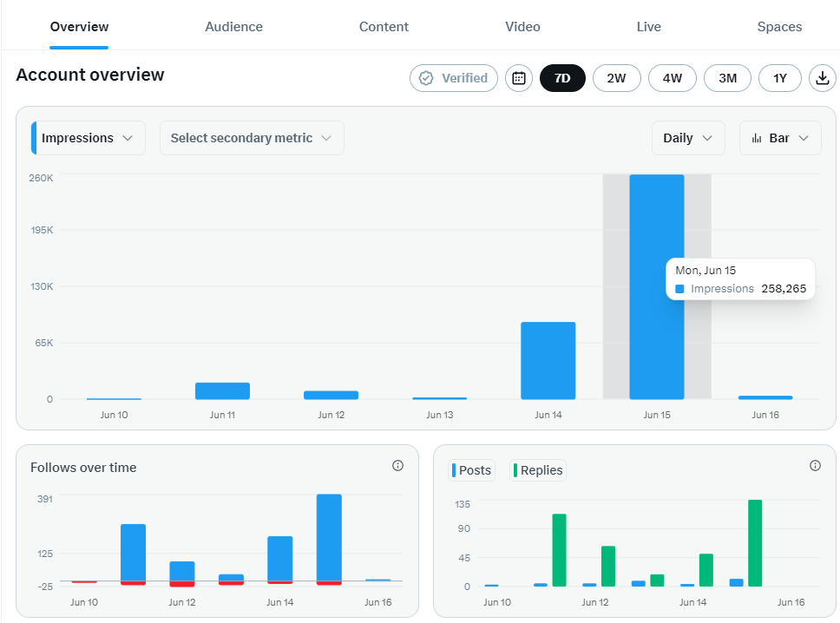Click the Mon, Jun 15 tooltip date
This screenshot has height=623, width=840.
705,271
